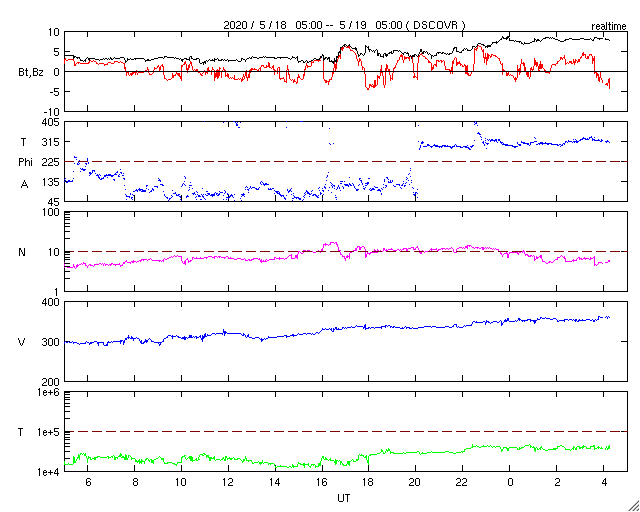This screenshot has width=640, height=512.
Task: Click the 'V' velocity axis label
Action: point(22,342)
